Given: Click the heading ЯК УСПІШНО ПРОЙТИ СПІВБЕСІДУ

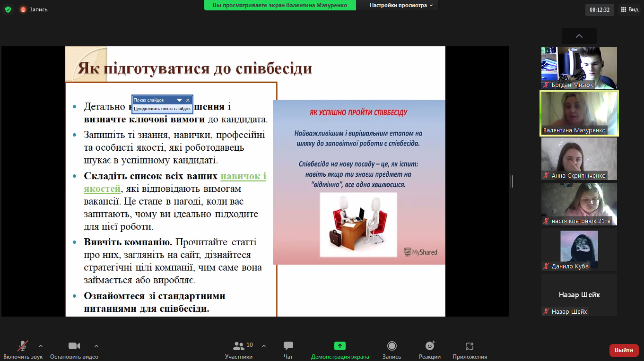Looking at the screenshot, I should click(358, 112).
